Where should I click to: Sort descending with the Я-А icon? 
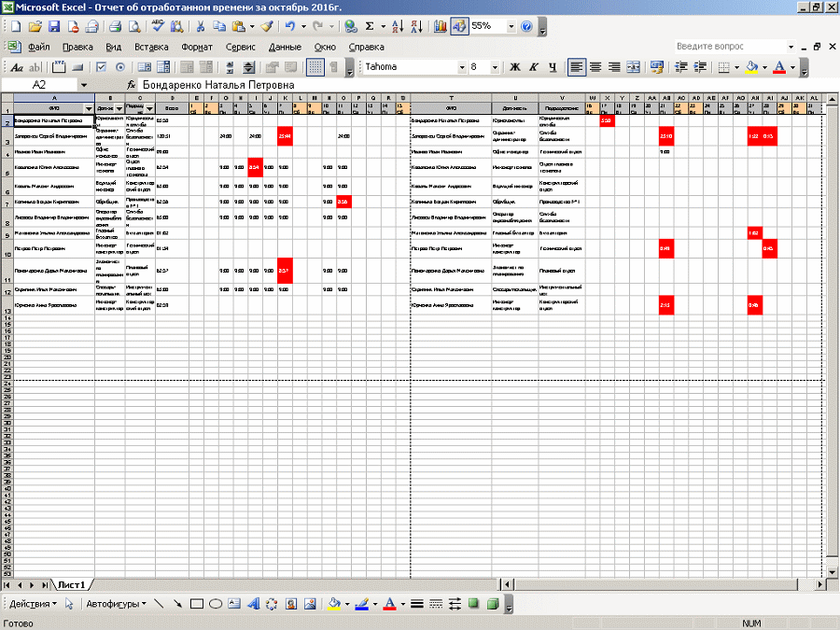417,26
